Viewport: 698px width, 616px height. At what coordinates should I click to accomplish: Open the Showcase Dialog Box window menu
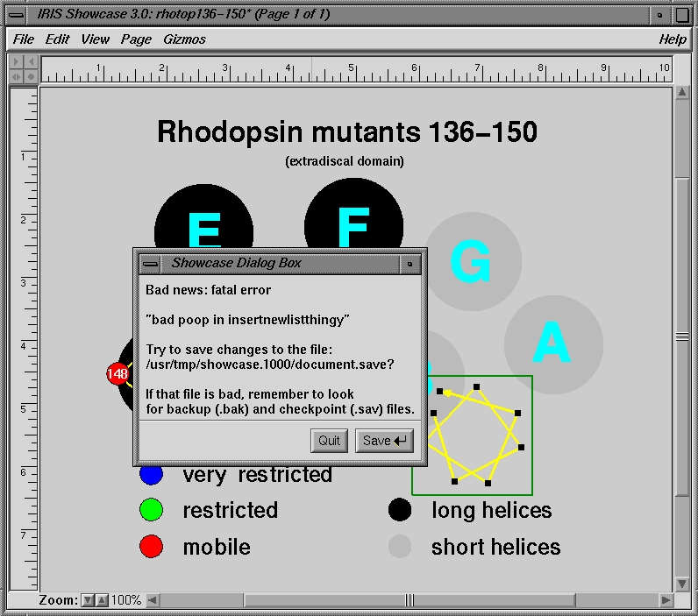150,265
